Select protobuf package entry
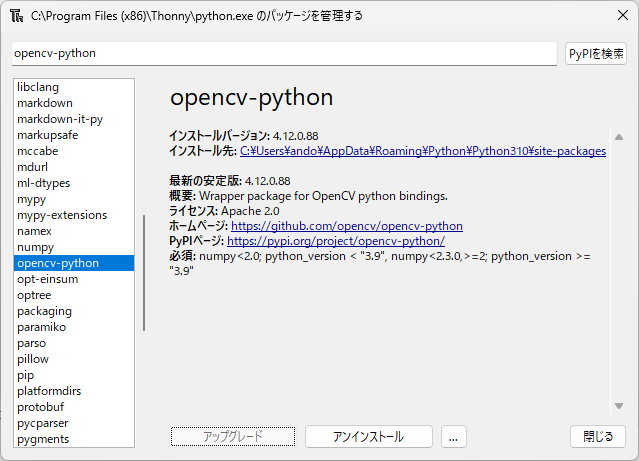This screenshot has height=461, width=639. [41, 407]
